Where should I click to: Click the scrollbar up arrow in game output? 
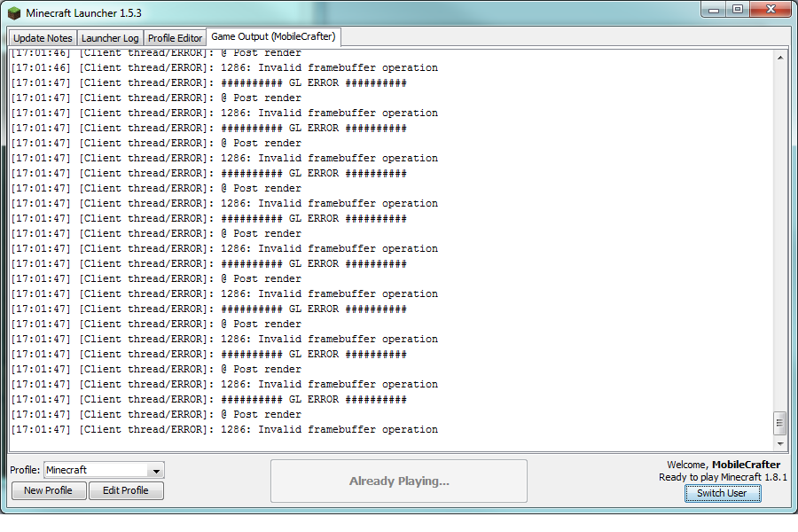[780, 58]
